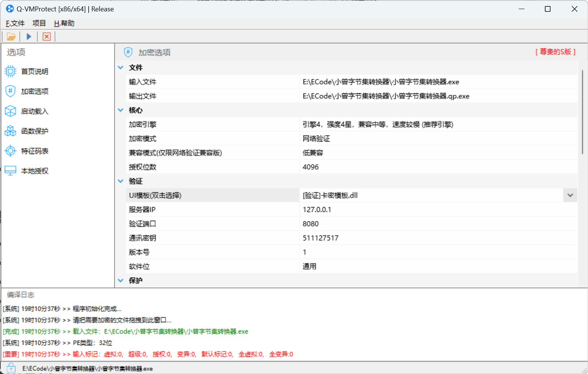Collapse the 核心 section
The image size is (588, 374).
point(120,110)
